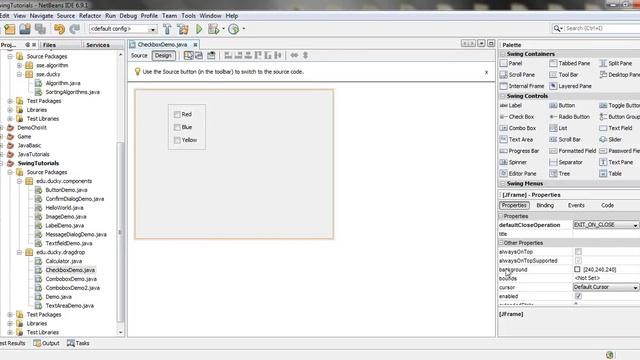
Task: Click the background color swatch
Action: point(577,269)
